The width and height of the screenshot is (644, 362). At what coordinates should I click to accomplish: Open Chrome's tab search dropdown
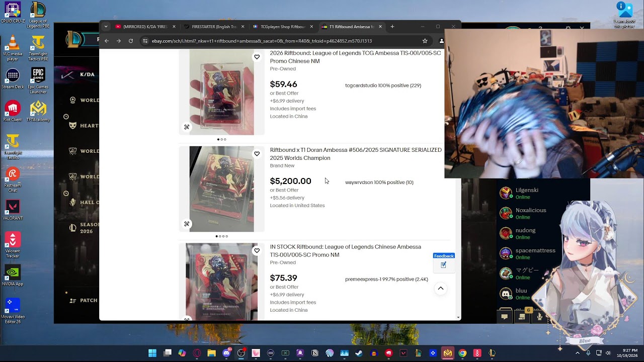106,27
